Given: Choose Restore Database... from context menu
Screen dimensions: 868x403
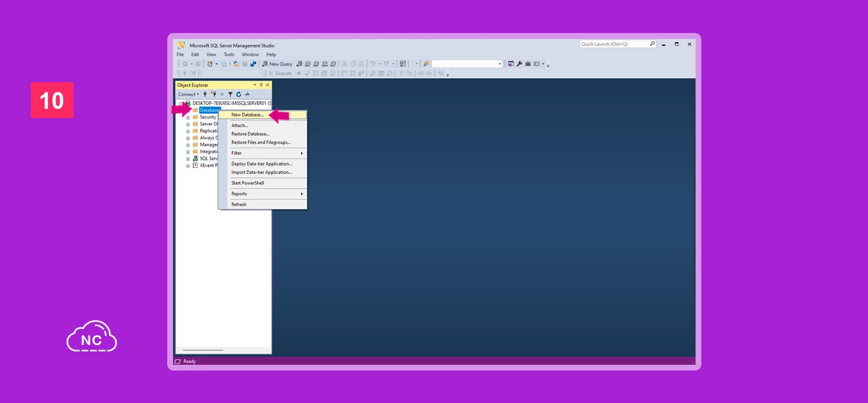Looking at the screenshot, I should pyautogui.click(x=263, y=134).
